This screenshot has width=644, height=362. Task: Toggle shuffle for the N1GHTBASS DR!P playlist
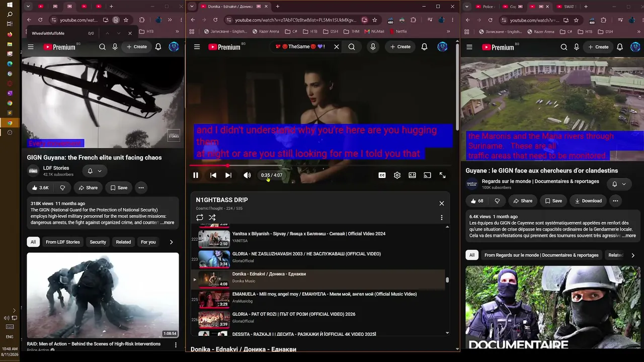[x=212, y=218]
